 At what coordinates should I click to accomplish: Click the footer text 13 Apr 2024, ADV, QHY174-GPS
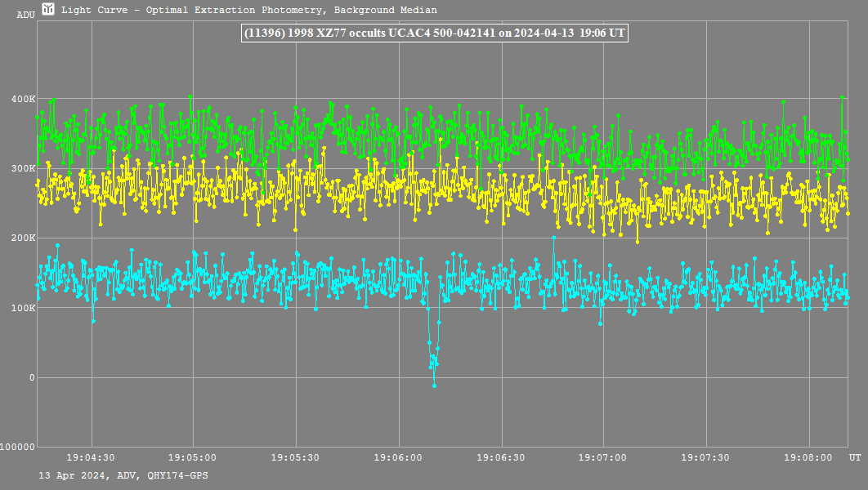point(123,474)
